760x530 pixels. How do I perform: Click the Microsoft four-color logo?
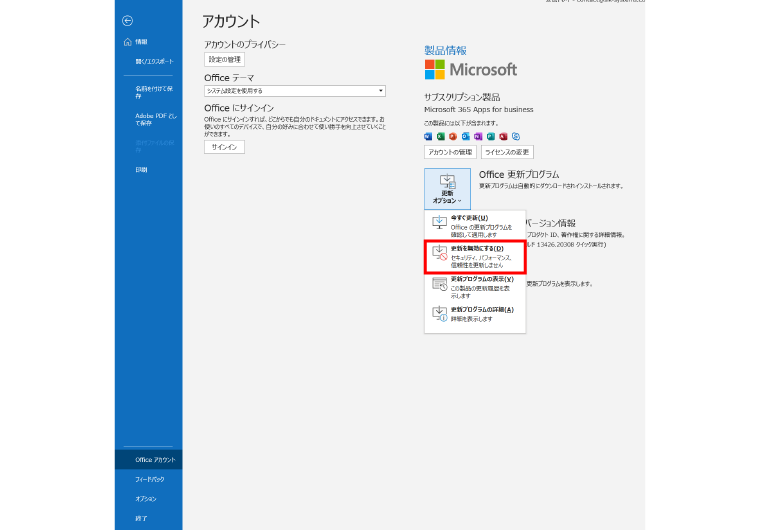pyautogui.click(x=435, y=69)
